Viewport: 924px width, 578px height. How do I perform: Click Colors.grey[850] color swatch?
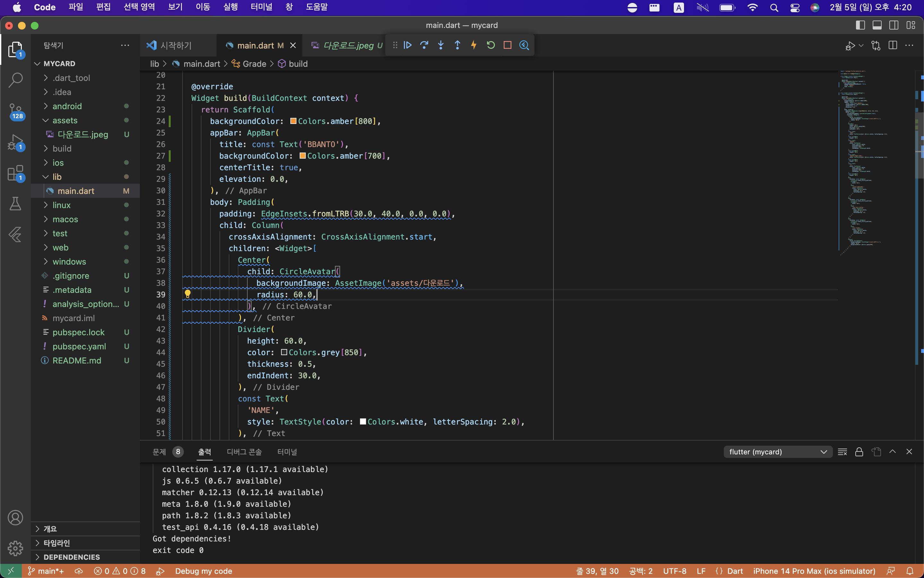tap(284, 352)
